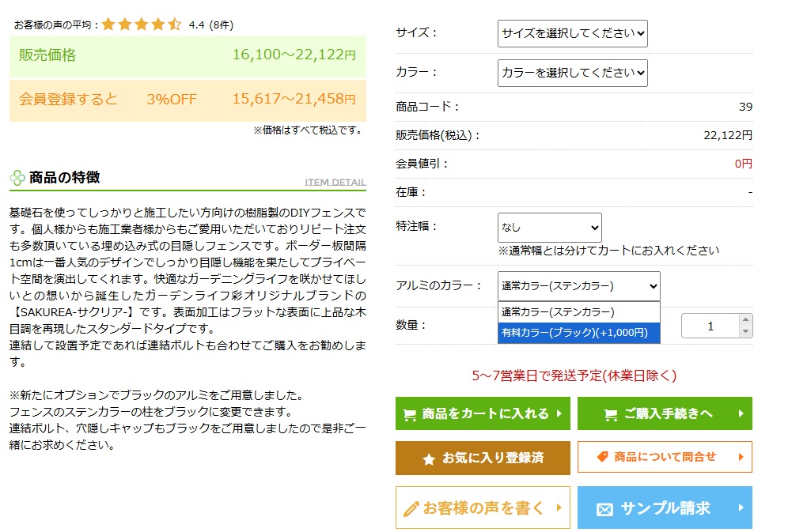Click the 商品をカートに入れる button

[481, 413]
